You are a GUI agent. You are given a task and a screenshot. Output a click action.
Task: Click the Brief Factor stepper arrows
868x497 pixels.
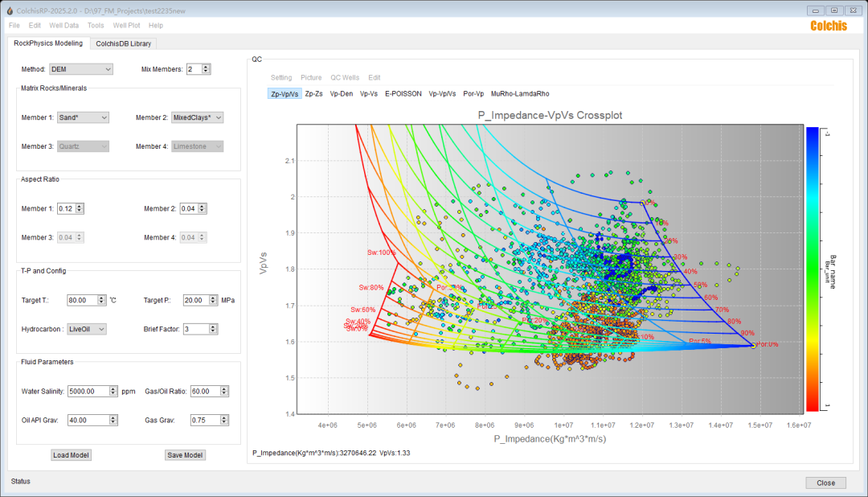click(x=215, y=329)
